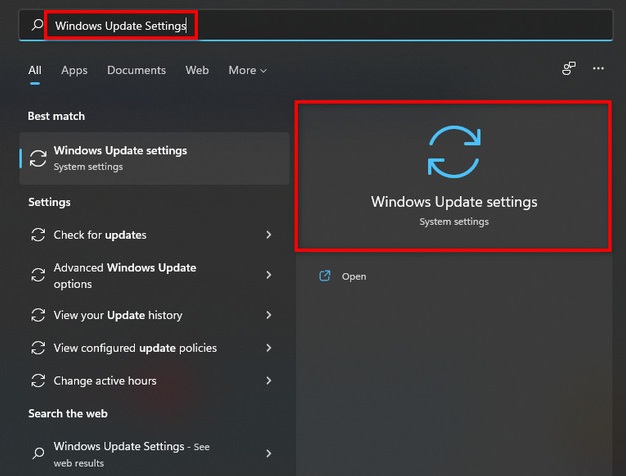
Task: Expand the More dropdown filter
Action: 248,70
